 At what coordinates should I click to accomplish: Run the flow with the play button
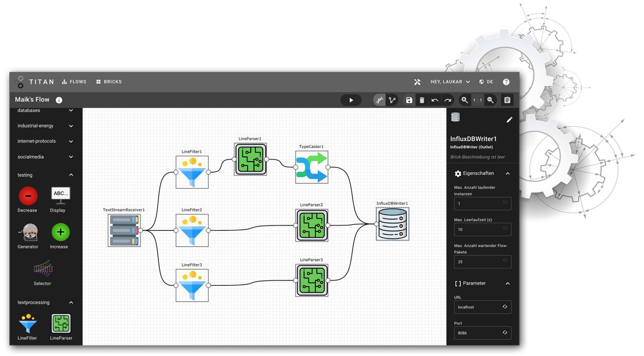[x=351, y=100]
